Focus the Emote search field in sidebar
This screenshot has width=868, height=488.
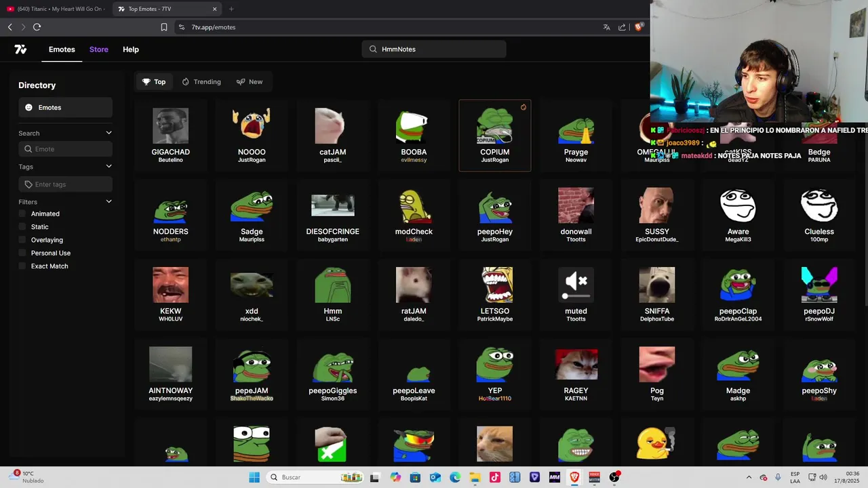(65, 149)
